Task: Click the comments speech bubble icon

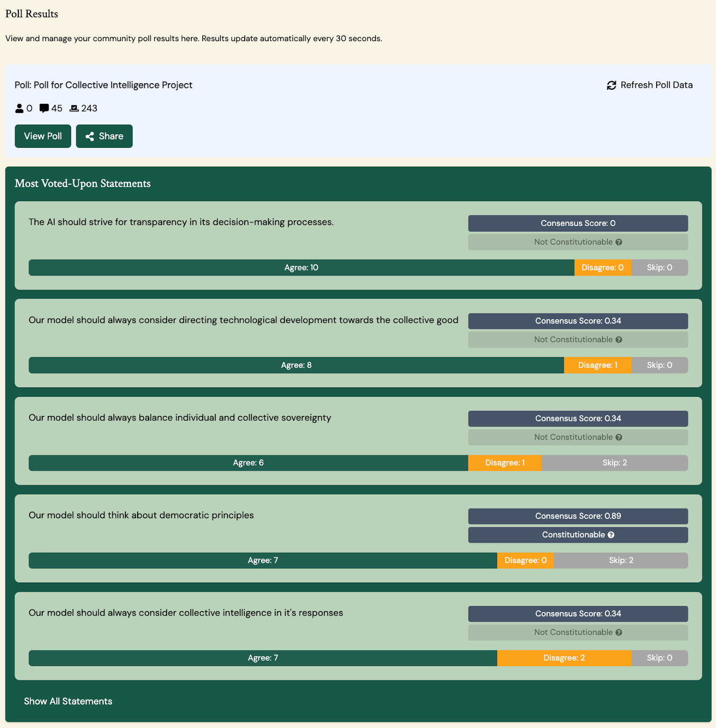Action: pyautogui.click(x=44, y=109)
